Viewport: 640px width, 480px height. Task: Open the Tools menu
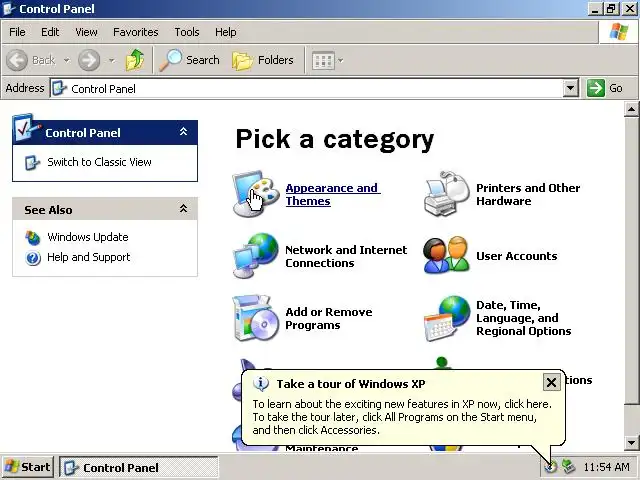(x=187, y=32)
